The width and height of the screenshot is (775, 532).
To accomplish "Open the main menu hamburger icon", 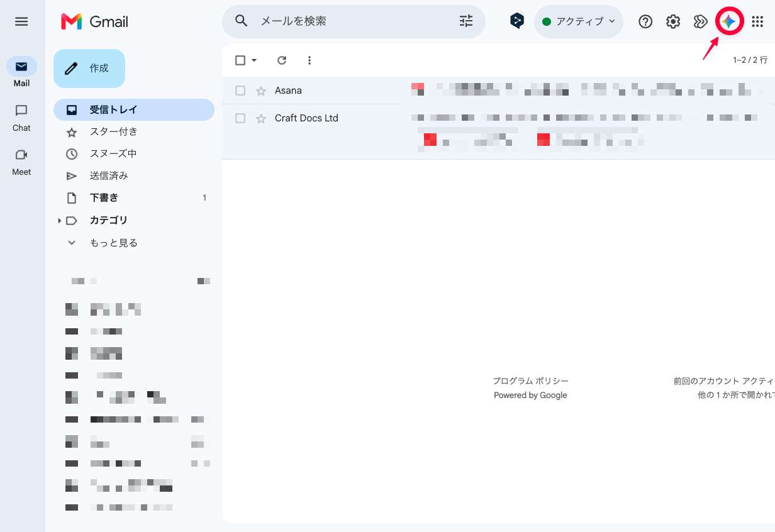I will tap(21, 21).
